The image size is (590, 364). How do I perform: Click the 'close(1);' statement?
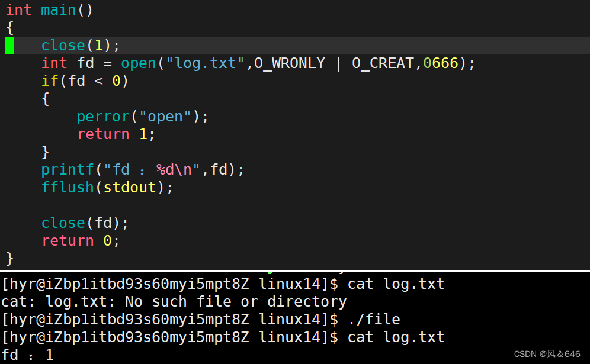click(x=80, y=46)
